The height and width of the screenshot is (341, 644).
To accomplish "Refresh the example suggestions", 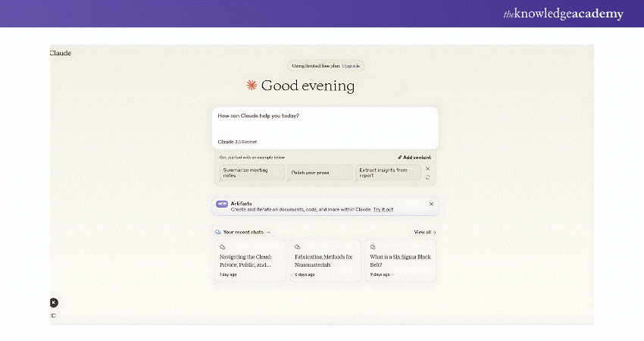I will 428,177.
